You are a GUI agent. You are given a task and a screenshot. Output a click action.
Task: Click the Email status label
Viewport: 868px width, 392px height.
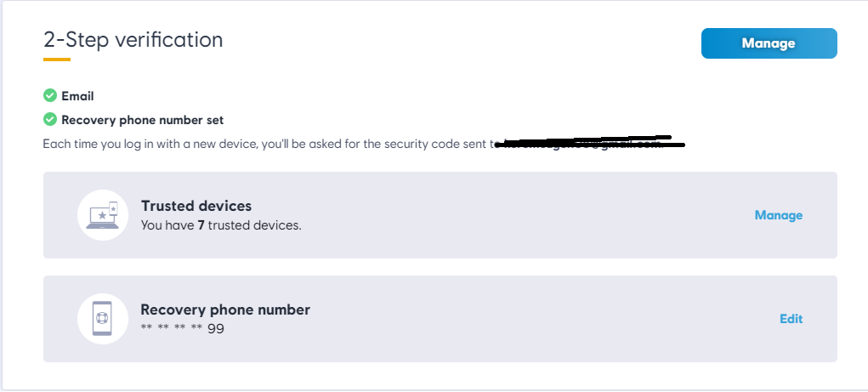click(77, 96)
